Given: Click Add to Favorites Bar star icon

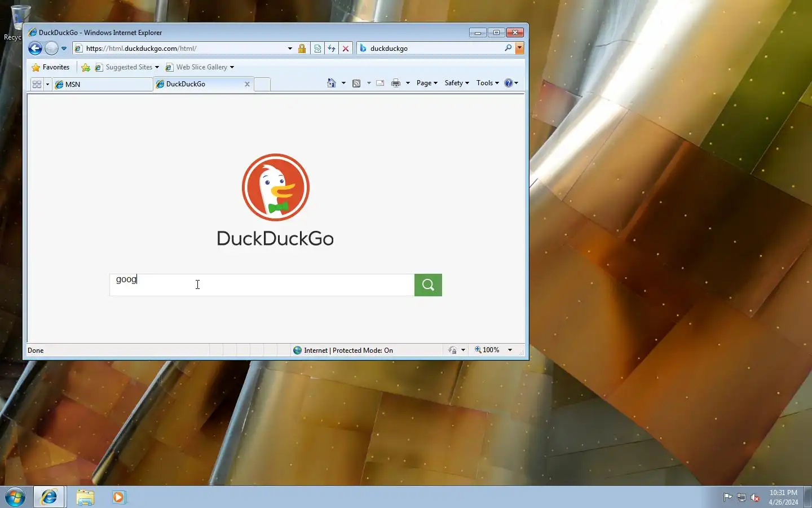Looking at the screenshot, I should 86,67.
